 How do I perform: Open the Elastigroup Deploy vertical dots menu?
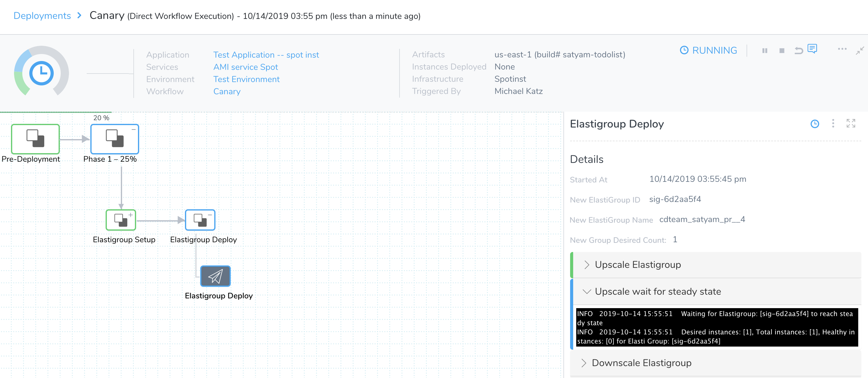click(x=833, y=123)
